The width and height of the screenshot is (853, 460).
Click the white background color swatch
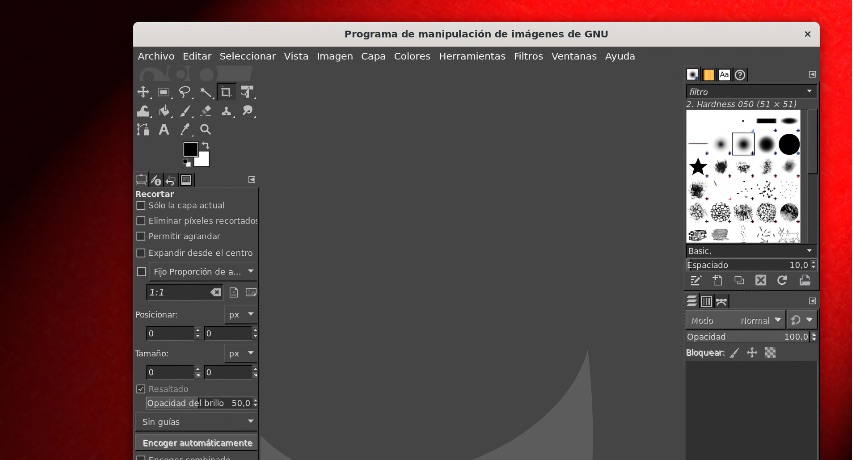coord(203,161)
